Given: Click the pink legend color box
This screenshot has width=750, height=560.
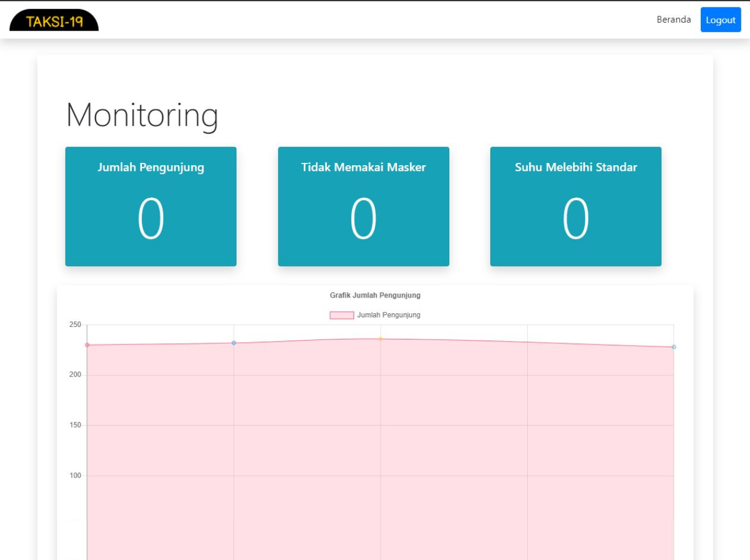Looking at the screenshot, I should pyautogui.click(x=342, y=315).
